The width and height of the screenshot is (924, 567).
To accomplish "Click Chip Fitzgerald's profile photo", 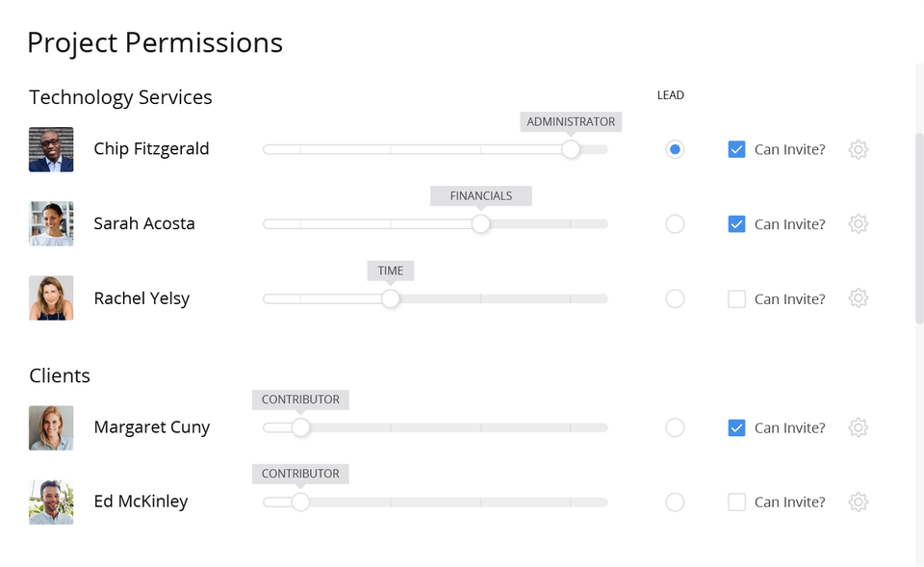I will pos(51,149).
